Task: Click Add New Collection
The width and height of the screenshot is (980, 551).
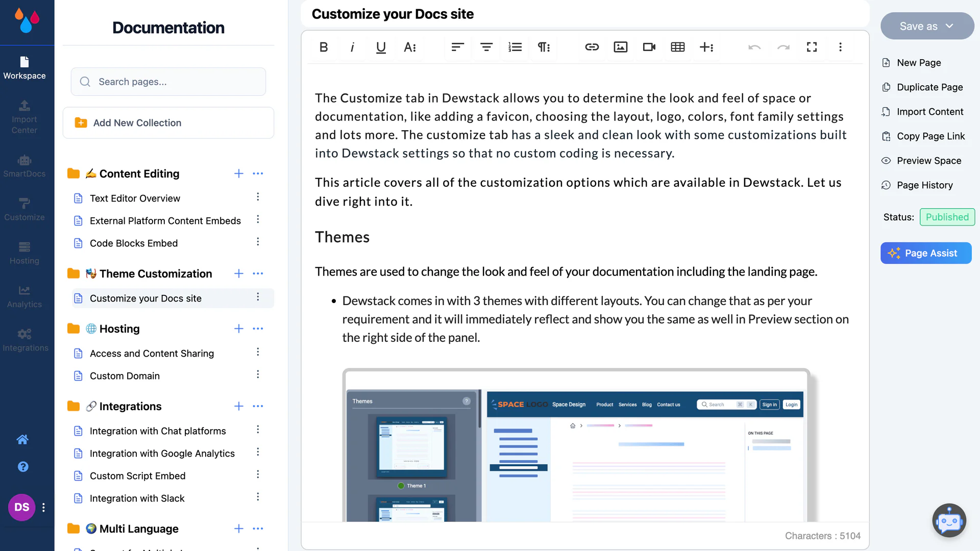Action: pyautogui.click(x=168, y=122)
